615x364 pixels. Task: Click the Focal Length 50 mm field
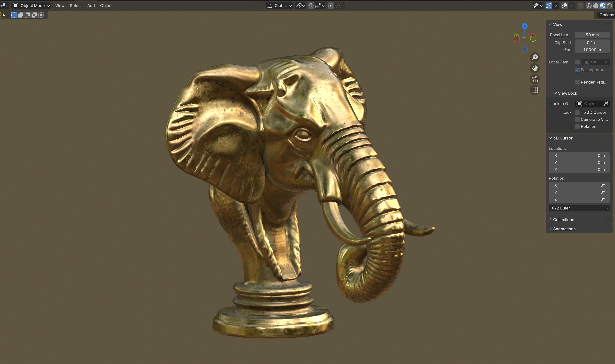click(592, 35)
